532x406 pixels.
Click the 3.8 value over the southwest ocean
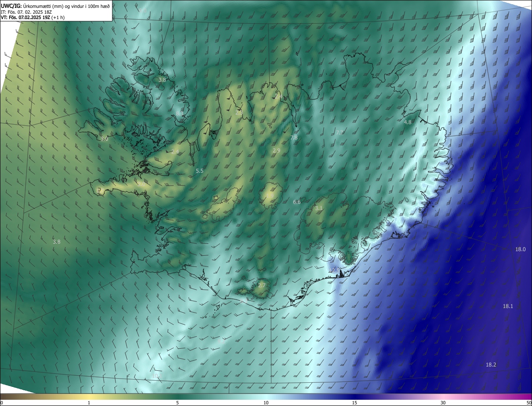point(57,242)
